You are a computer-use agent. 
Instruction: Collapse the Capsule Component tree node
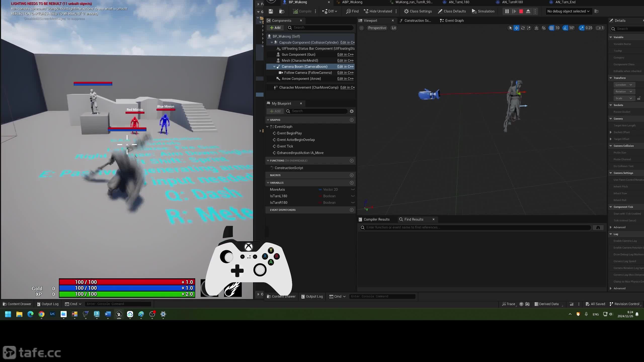coord(272,43)
